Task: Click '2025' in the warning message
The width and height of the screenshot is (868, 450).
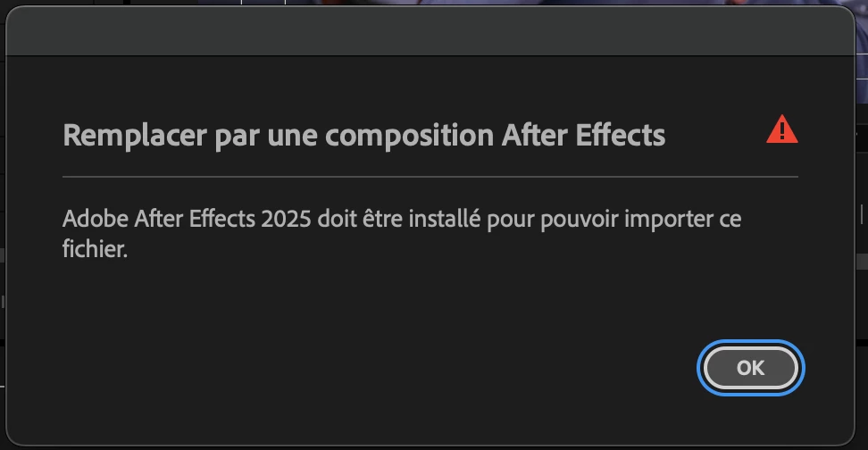Action: (286, 219)
